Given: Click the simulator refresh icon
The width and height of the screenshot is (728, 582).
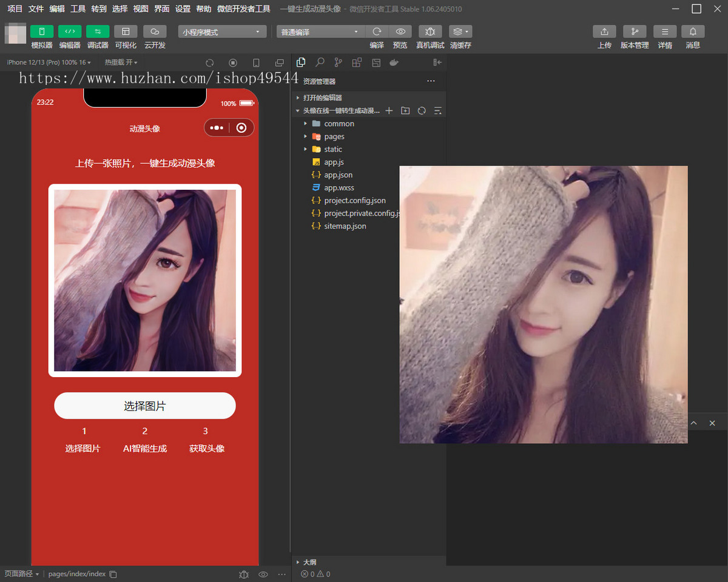Looking at the screenshot, I should pos(210,62).
